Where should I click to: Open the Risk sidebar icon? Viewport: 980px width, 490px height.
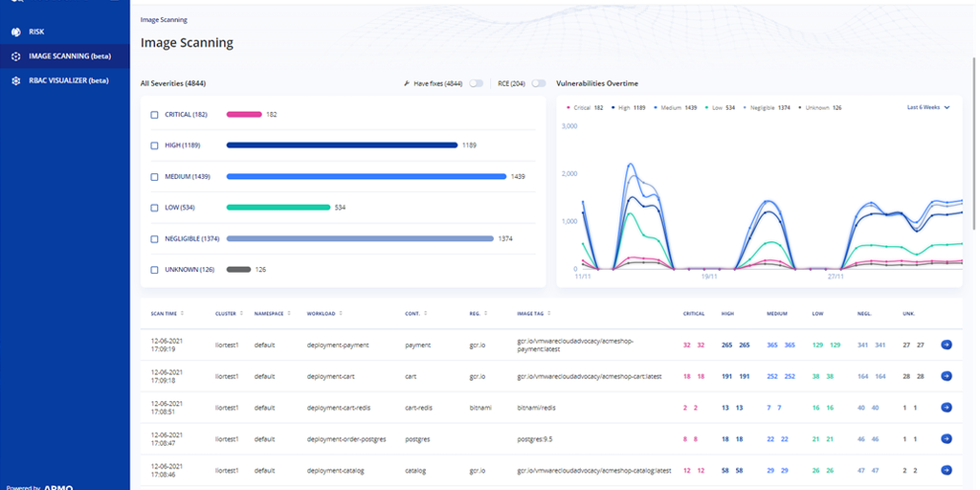[x=15, y=32]
